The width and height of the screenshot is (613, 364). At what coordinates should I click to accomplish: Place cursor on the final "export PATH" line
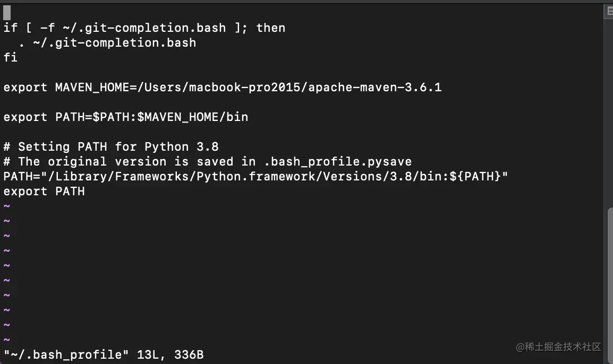(x=44, y=191)
